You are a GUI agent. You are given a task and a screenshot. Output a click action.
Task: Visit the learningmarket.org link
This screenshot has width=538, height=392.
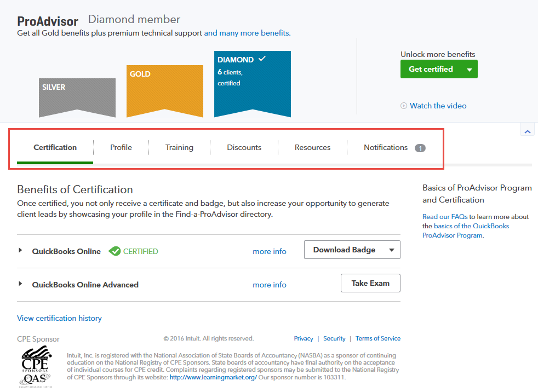click(213, 377)
